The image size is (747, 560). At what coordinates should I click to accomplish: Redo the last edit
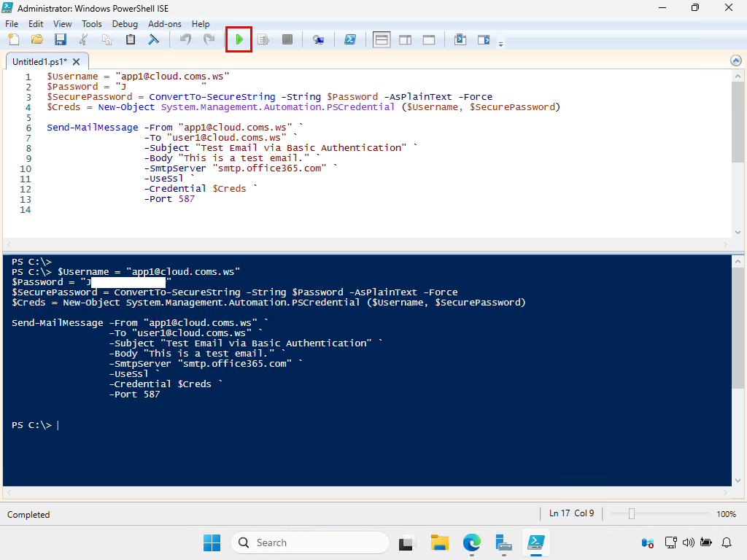click(x=209, y=39)
